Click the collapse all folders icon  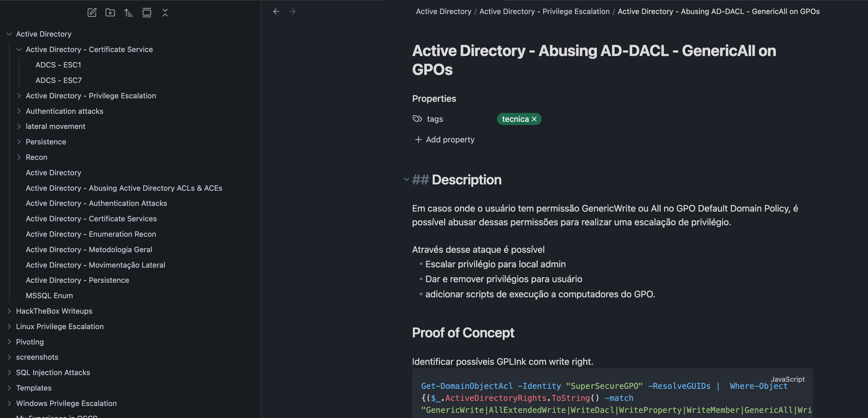click(x=165, y=13)
